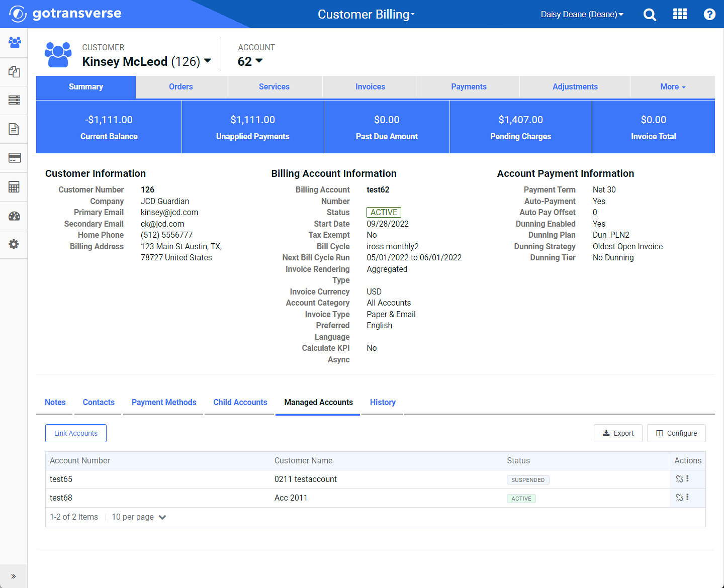
Task: Open the dashboard palette sidebar icon
Action: 14,216
